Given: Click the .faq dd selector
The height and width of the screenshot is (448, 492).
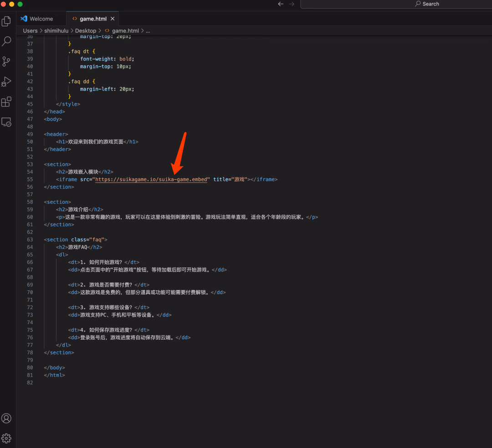Looking at the screenshot, I should pos(78,81).
